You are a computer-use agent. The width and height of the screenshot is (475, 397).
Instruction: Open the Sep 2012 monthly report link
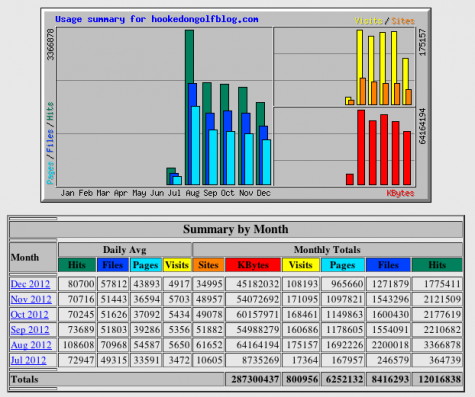pyautogui.click(x=30, y=330)
